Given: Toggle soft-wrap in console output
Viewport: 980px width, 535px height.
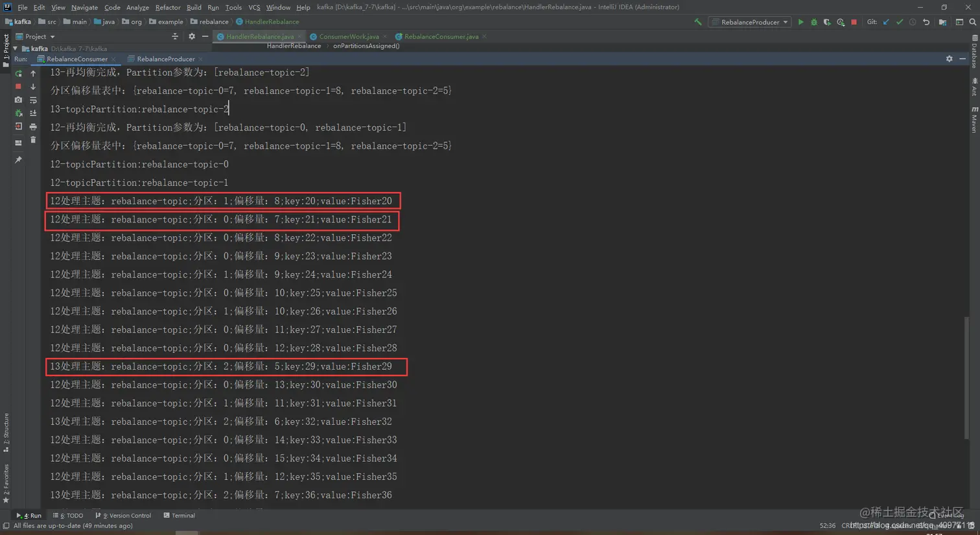Looking at the screenshot, I should 33,100.
